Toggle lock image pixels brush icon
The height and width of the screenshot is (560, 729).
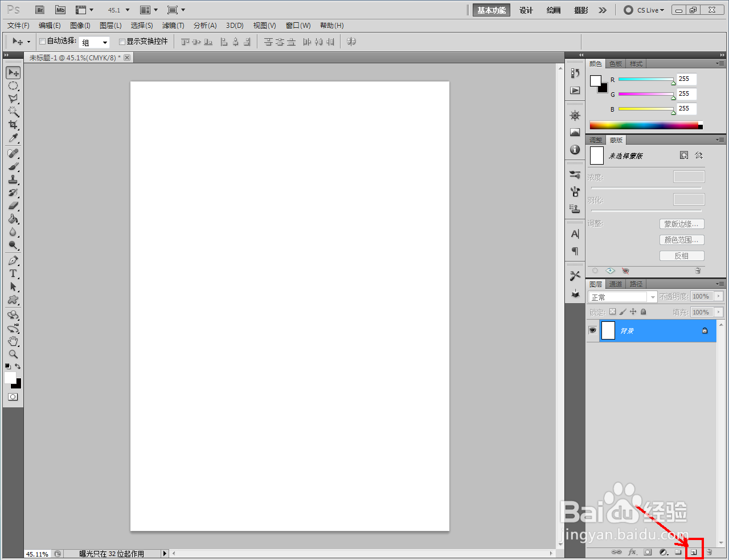(622, 312)
